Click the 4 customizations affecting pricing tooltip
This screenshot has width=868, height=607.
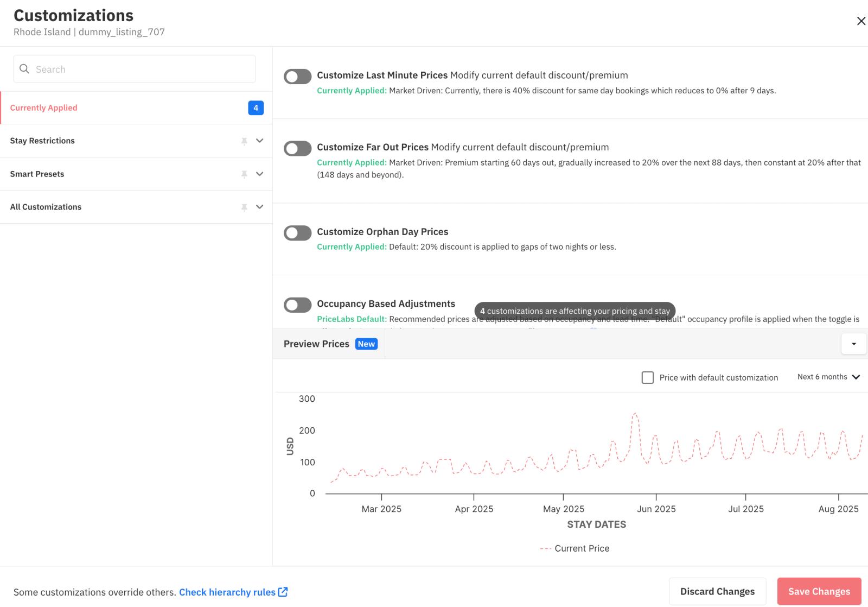coord(575,311)
